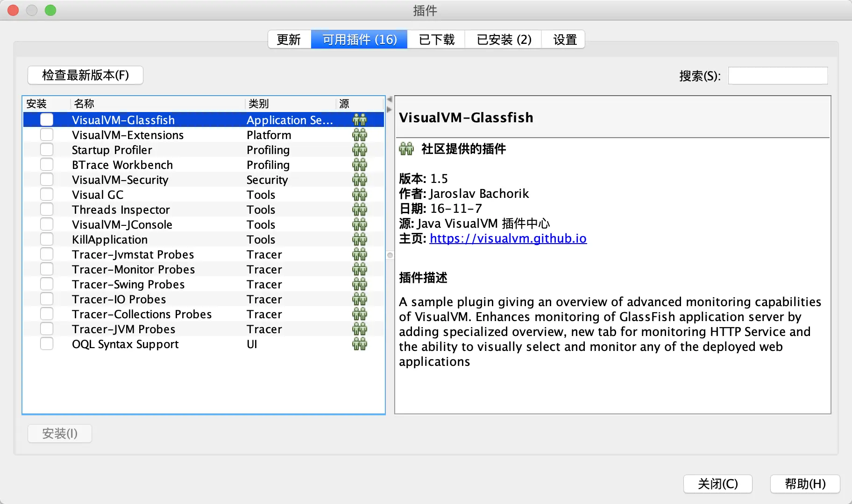Click the community icon next to Tracer-JVM Probes

point(360,329)
